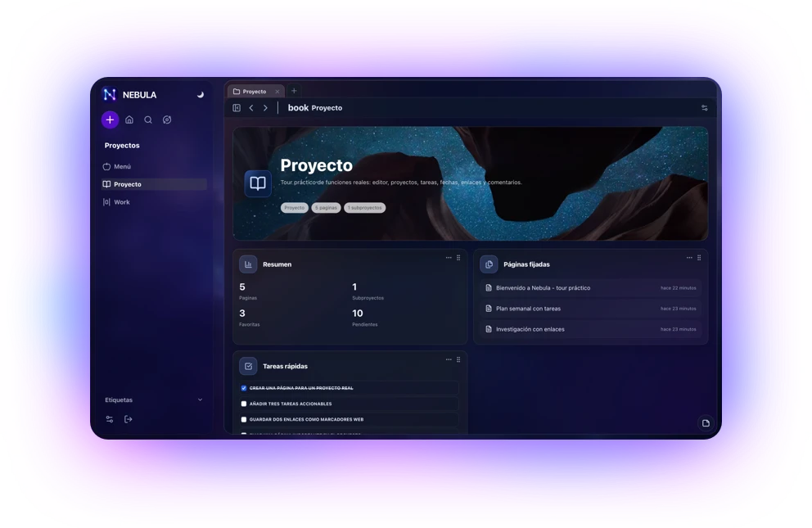Click the Proyecto tag chip on banner
812x528 pixels.
click(x=294, y=208)
